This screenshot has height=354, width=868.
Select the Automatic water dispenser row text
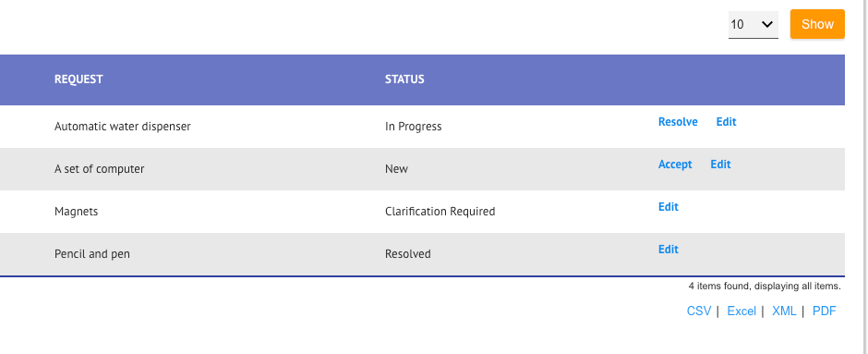click(122, 127)
